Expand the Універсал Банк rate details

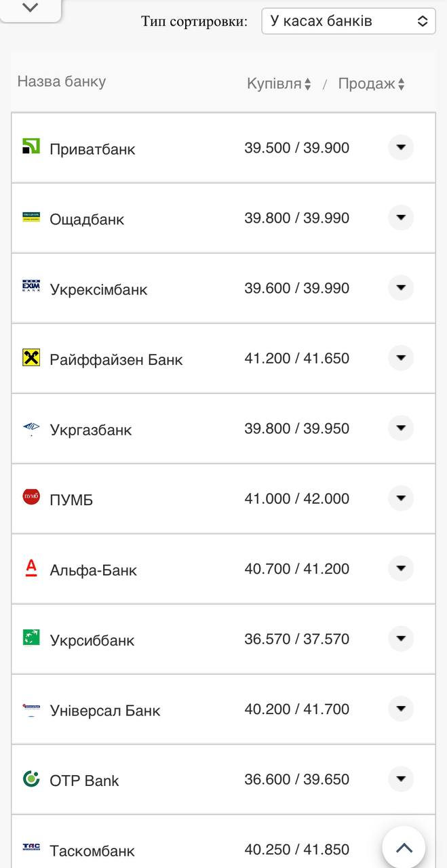click(x=401, y=709)
